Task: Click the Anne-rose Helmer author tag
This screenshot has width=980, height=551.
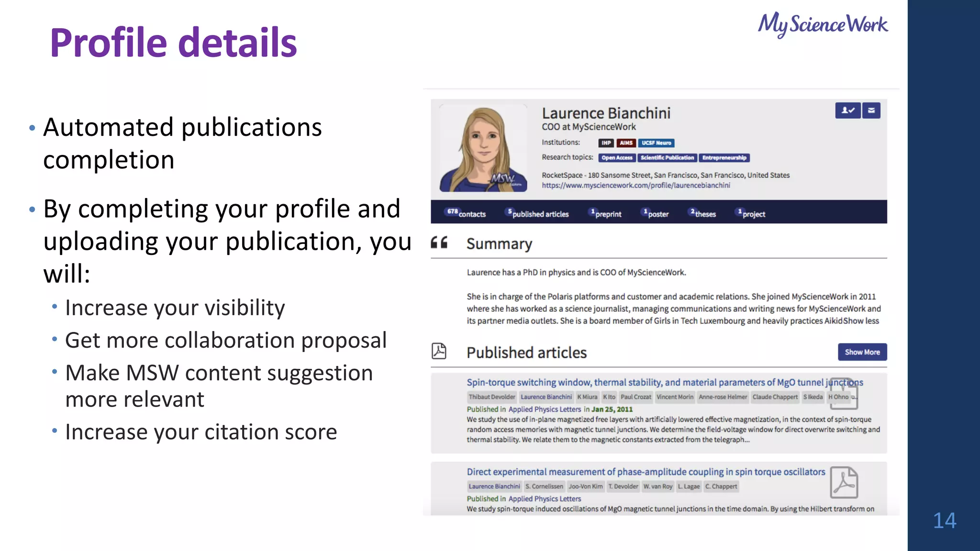Action: click(723, 397)
